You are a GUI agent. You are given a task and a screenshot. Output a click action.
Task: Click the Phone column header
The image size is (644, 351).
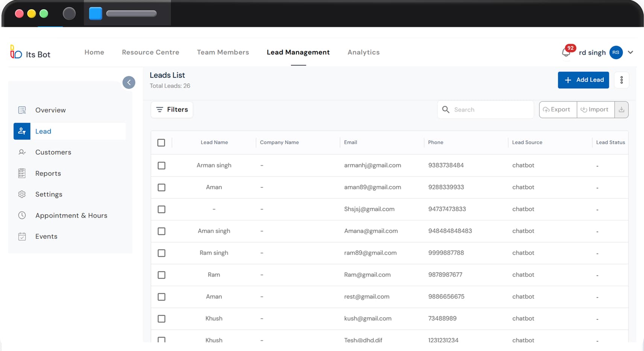tap(436, 142)
